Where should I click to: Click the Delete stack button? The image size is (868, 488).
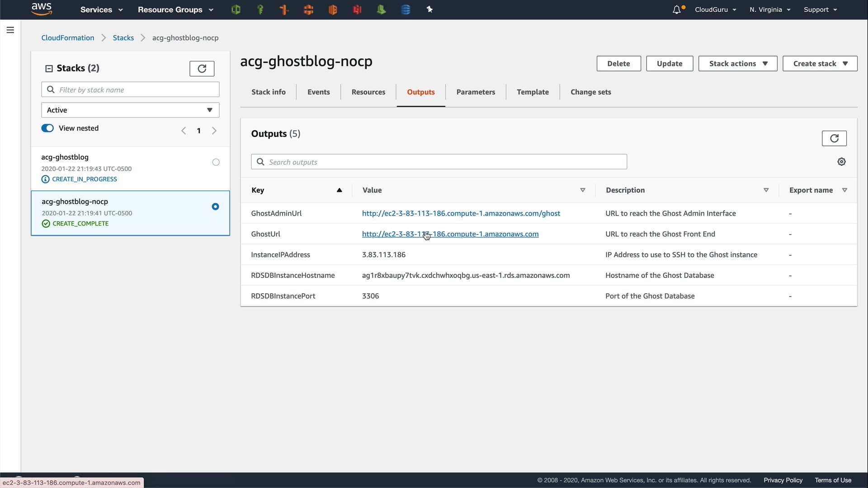(x=618, y=64)
